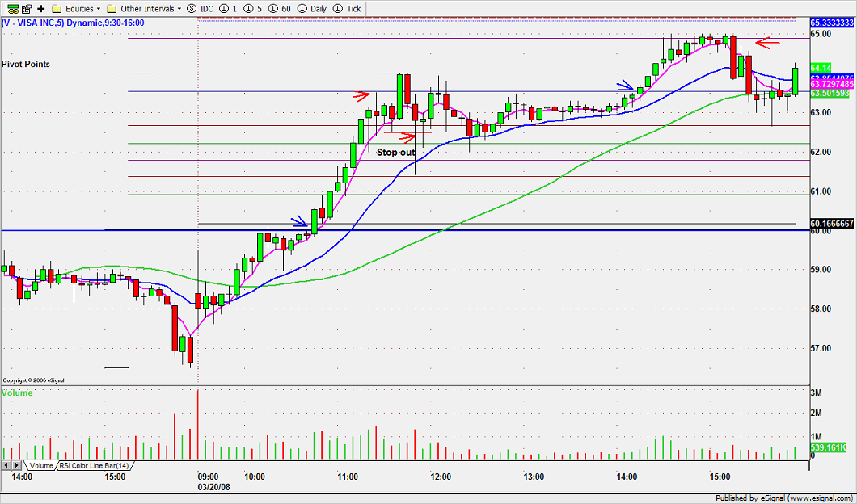Viewport: 857px width, 504px height.
Task: Switch to the 5-minute interval
Action: (x=253, y=9)
